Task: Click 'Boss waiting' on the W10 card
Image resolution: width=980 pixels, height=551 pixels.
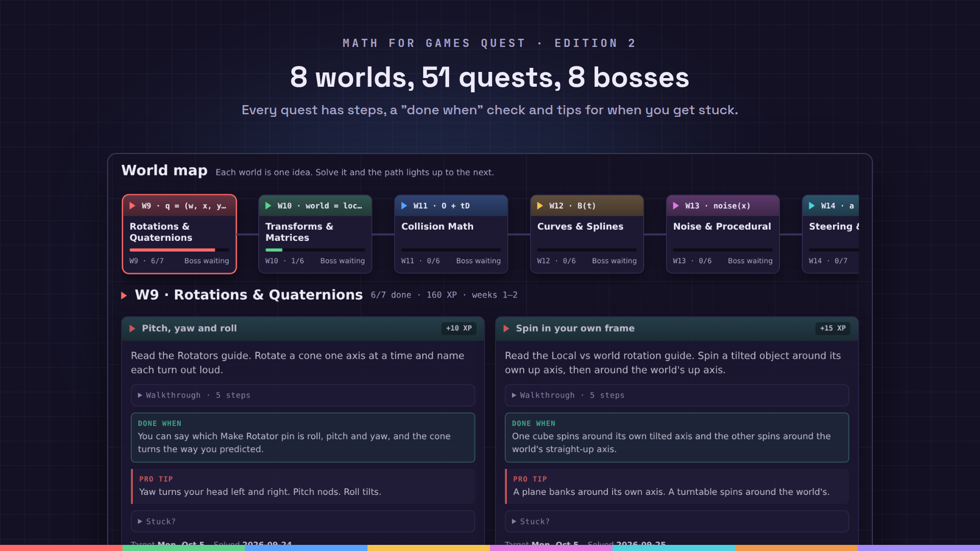Action: coord(342,261)
